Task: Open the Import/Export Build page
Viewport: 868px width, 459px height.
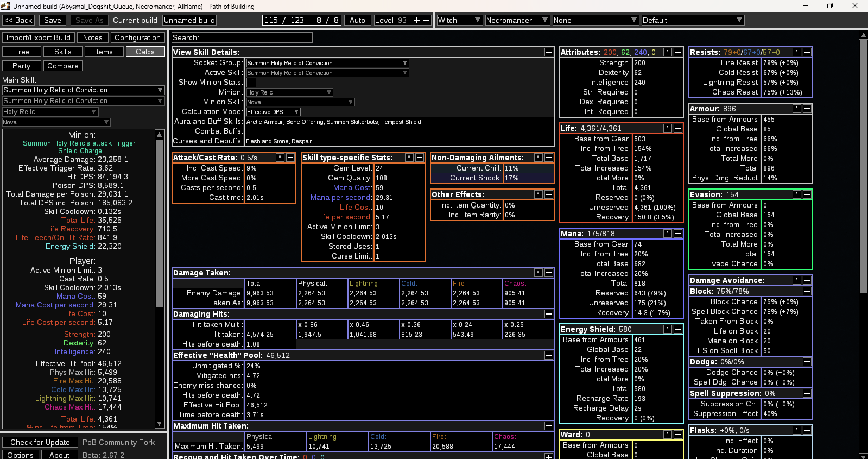Action: pos(39,37)
